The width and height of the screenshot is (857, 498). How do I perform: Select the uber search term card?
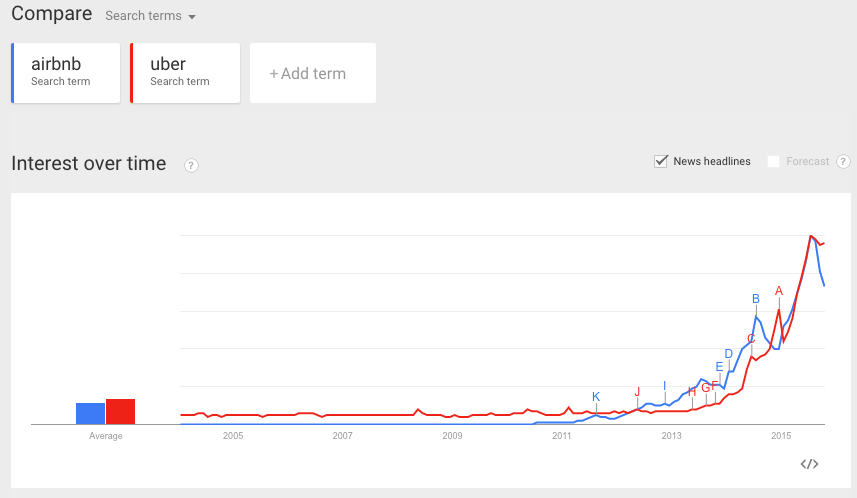(185, 72)
